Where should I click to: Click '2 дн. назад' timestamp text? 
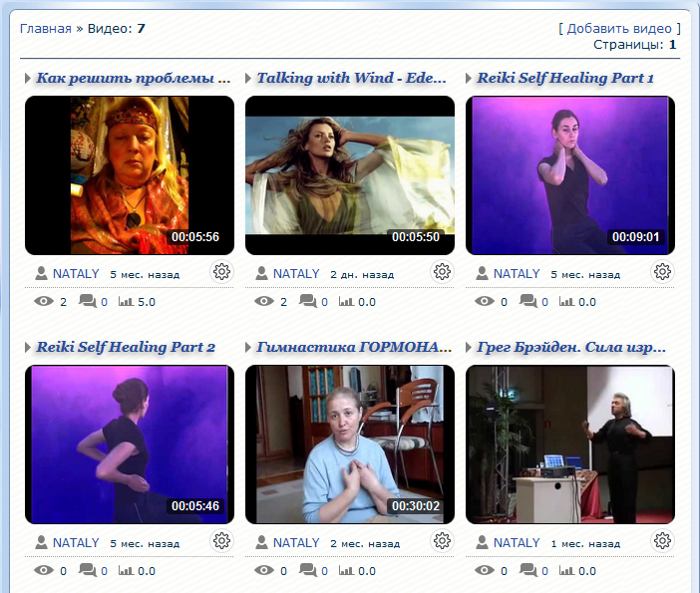click(362, 274)
